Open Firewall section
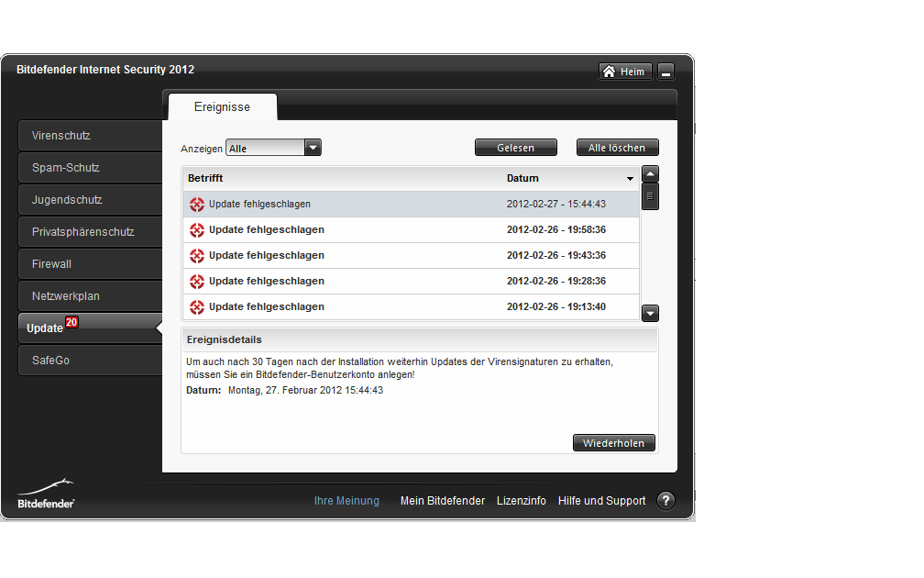Image resolution: width=924 pixels, height=578 pixels. click(90, 264)
